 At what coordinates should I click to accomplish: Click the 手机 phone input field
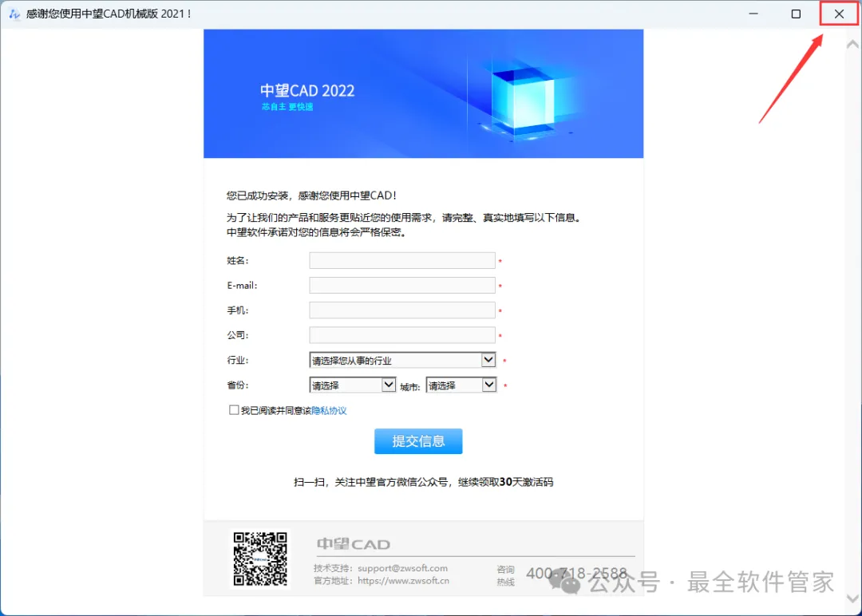coord(401,310)
